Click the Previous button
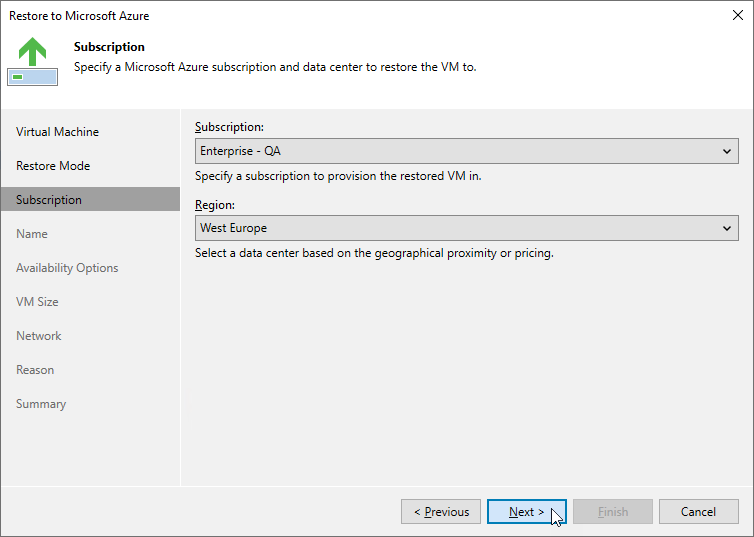Screen dimensions: 754x537 441,512
